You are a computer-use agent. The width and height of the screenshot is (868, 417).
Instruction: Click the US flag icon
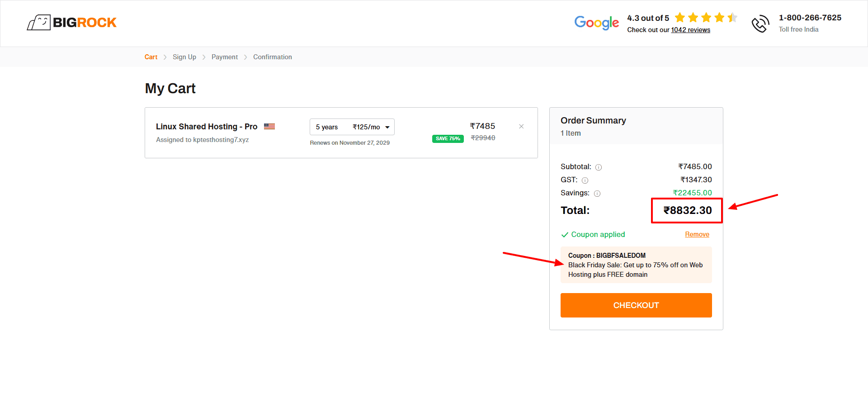pyautogui.click(x=269, y=127)
